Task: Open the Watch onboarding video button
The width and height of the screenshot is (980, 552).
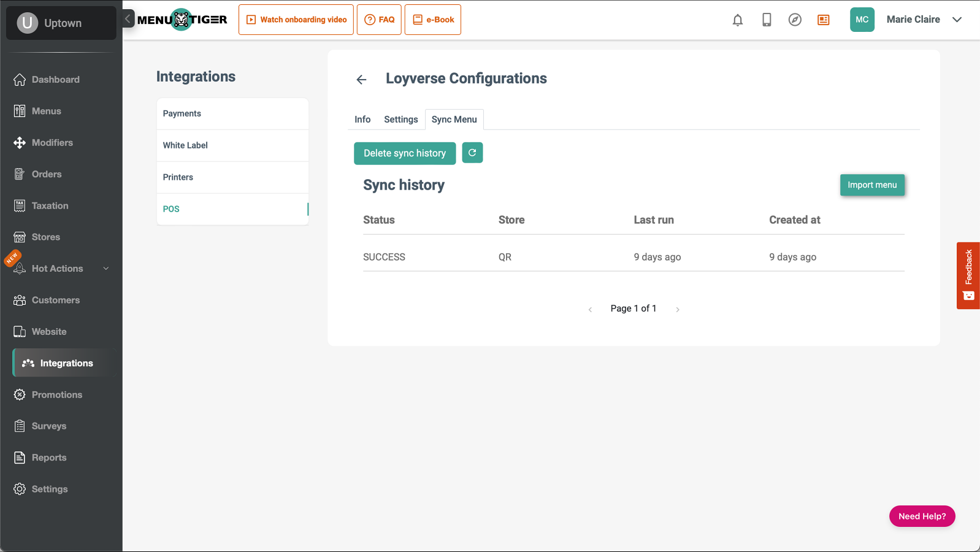Action: coord(296,20)
